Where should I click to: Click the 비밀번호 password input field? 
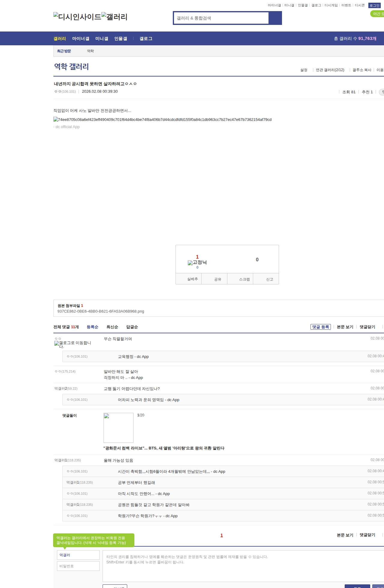tap(78, 566)
